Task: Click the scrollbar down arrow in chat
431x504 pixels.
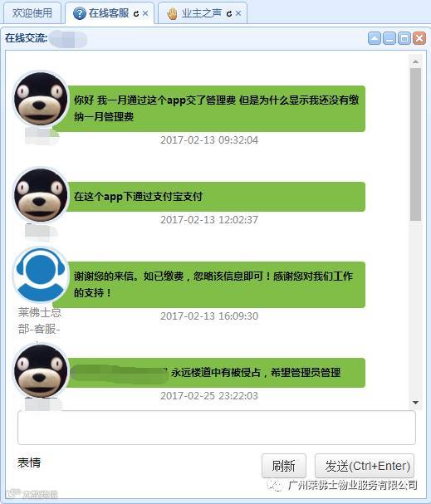Action: pos(415,403)
